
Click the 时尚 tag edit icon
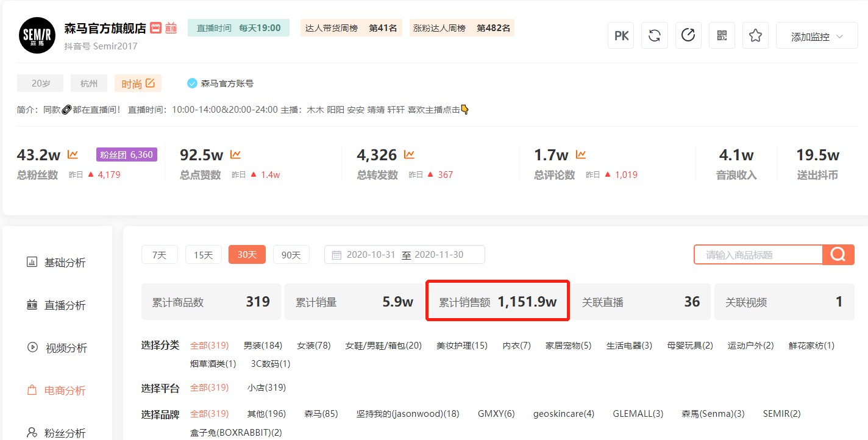(x=150, y=83)
